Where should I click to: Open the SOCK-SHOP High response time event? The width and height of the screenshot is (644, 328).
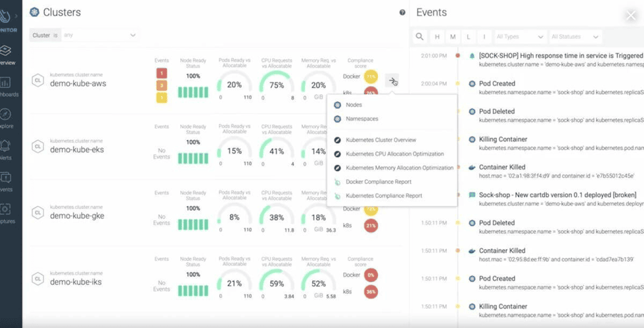[561, 55]
